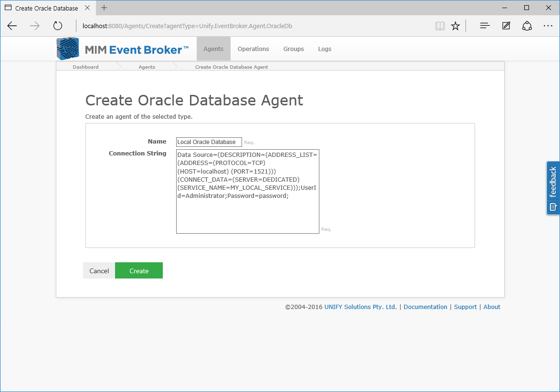Go to Agents breadcrumb
Viewport: 560px width, 392px height.
(x=147, y=67)
